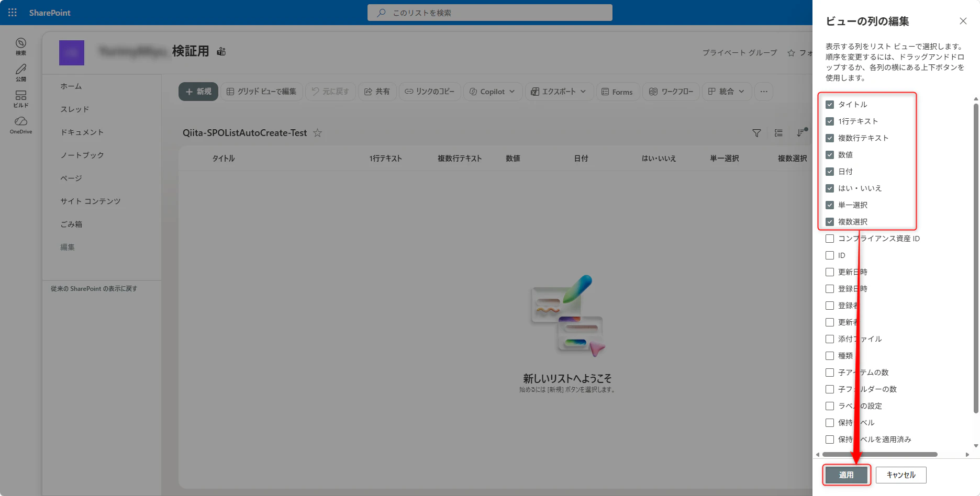Click the リンクのコピー toolbar button
Screen dimensions: 980x496
coord(430,92)
